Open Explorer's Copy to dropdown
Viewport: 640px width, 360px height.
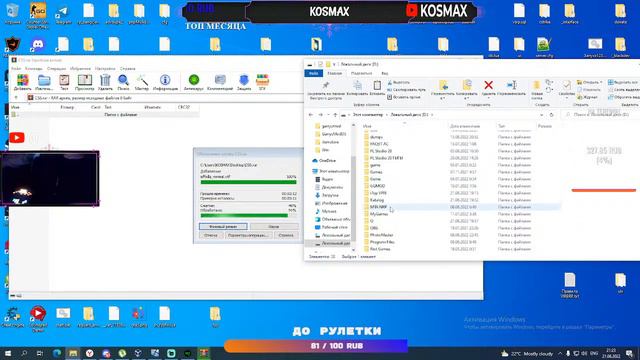tap(466, 98)
